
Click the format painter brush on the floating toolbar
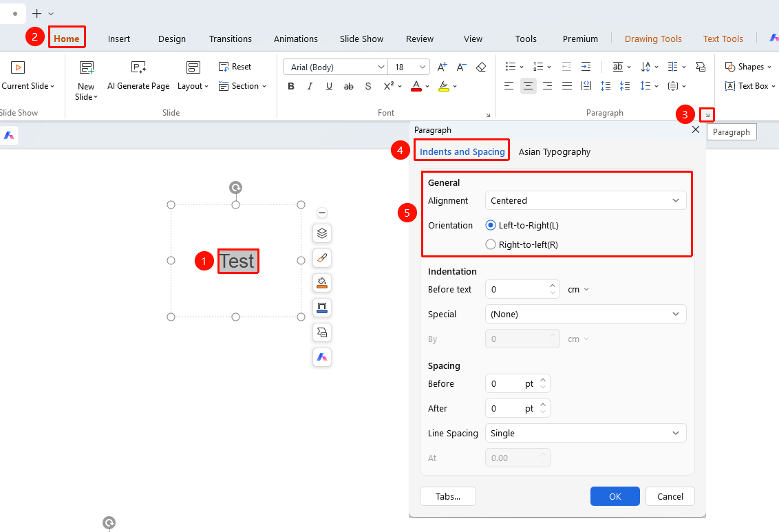322,258
